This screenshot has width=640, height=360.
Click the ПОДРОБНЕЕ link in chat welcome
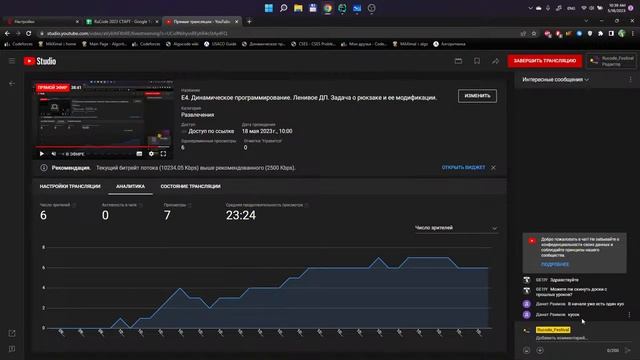click(x=555, y=264)
